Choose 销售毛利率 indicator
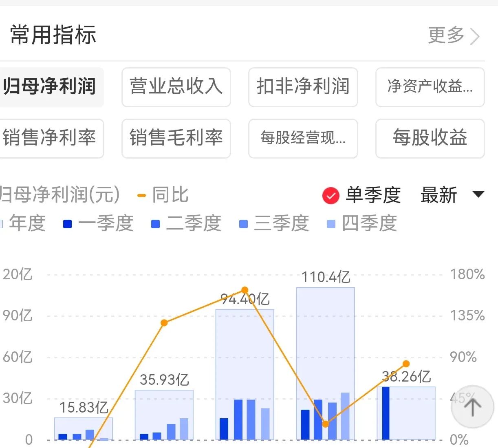 coord(176,138)
